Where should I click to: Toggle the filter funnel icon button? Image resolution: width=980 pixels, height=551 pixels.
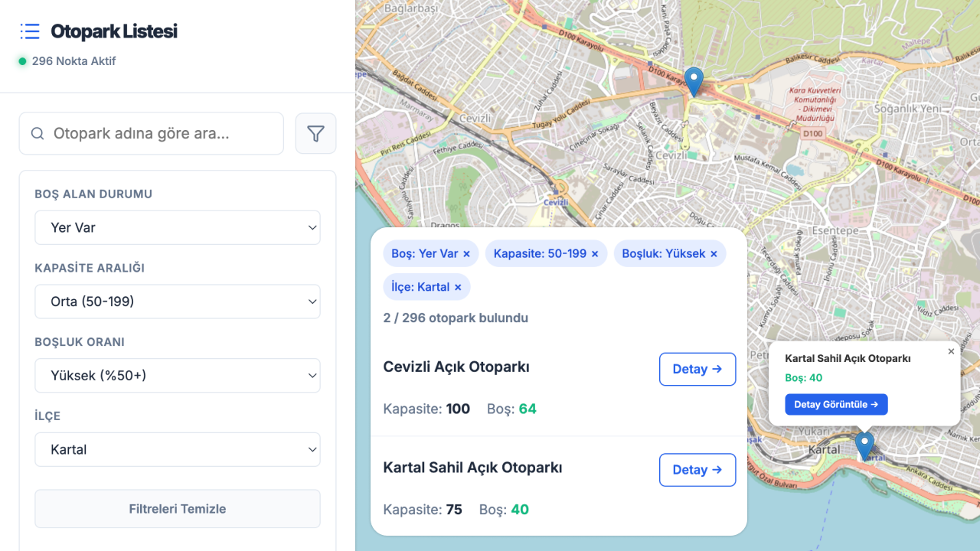(x=315, y=134)
